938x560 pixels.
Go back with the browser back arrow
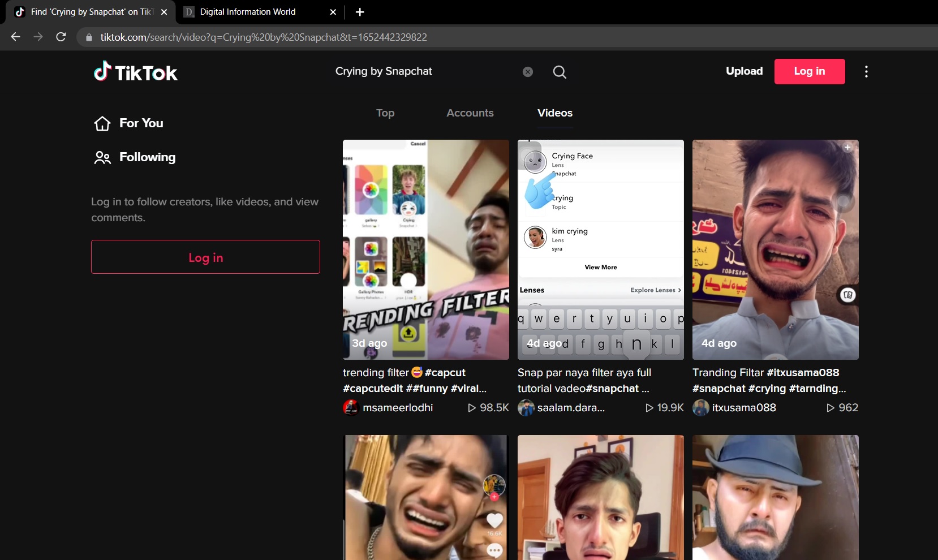click(15, 37)
